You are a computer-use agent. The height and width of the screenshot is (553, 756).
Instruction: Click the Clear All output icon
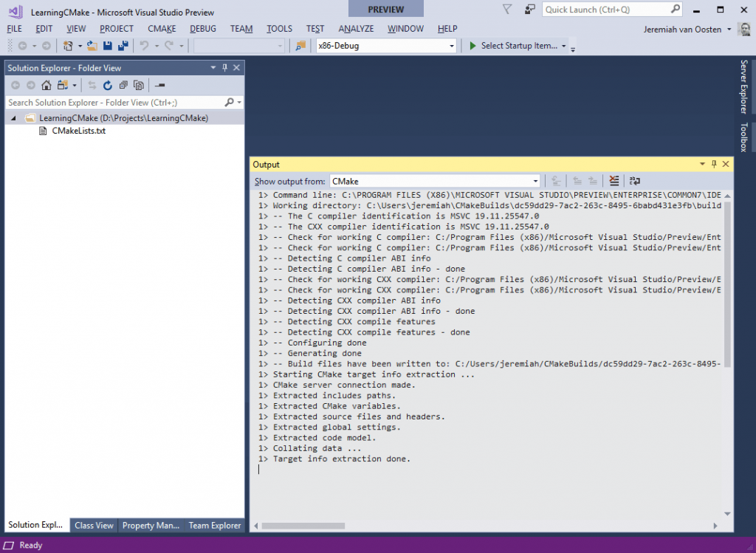pos(614,181)
